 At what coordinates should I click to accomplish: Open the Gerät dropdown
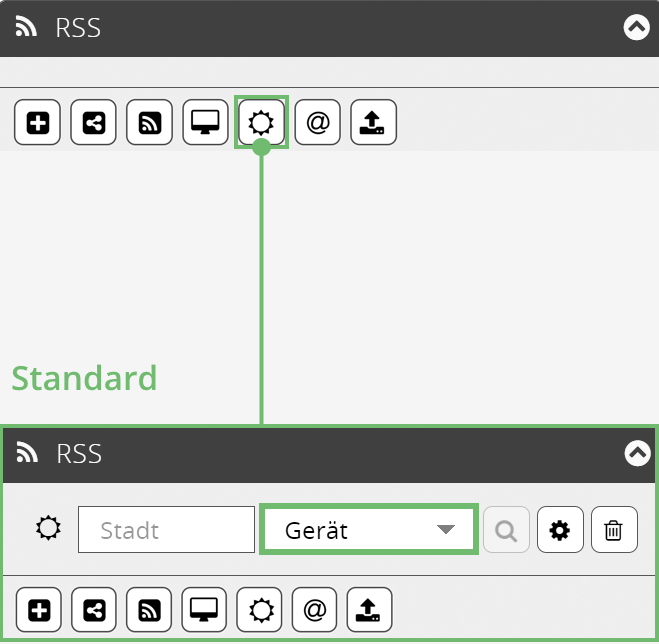tap(368, 530)
